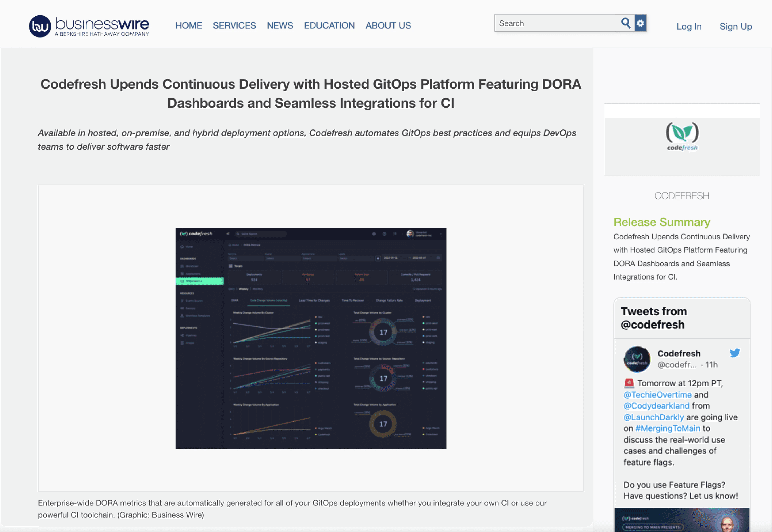Open the HOME menu item

tap(189, 25)
